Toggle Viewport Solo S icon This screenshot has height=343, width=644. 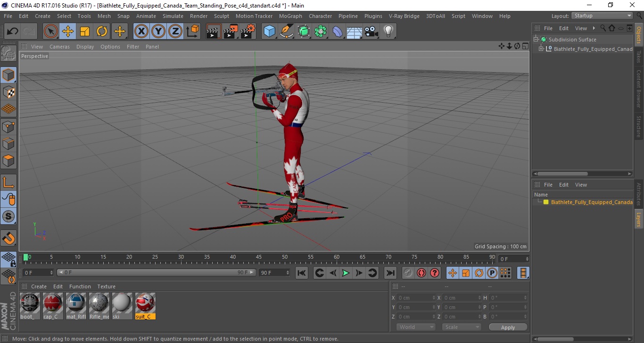[8, 216]
